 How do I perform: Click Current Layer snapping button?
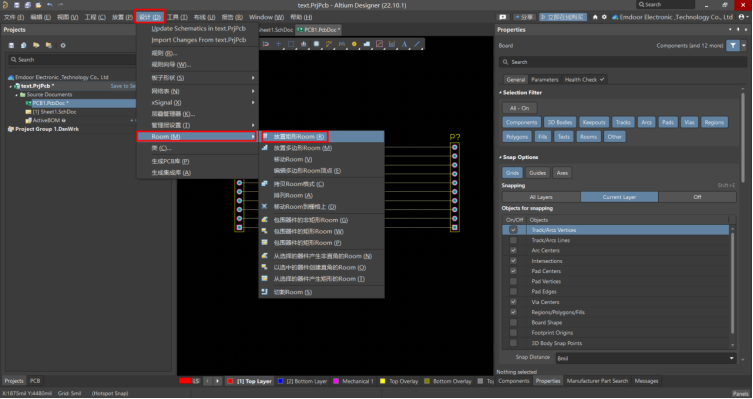click(x=619, y=197)
